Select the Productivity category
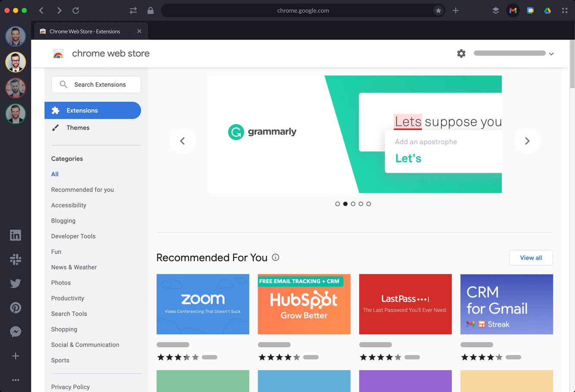 (x=68, y=298)
